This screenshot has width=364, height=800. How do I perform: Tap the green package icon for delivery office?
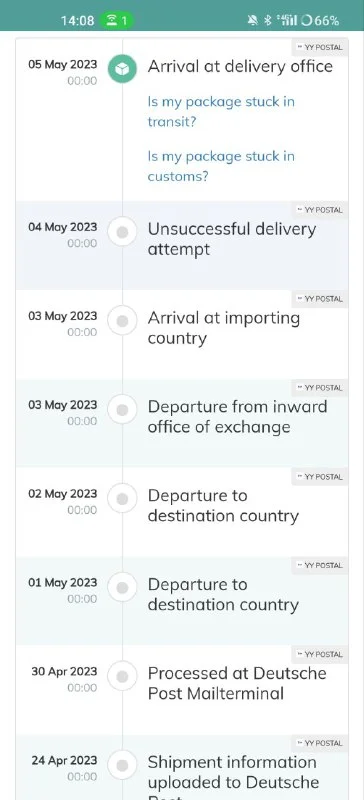(122, 69)
